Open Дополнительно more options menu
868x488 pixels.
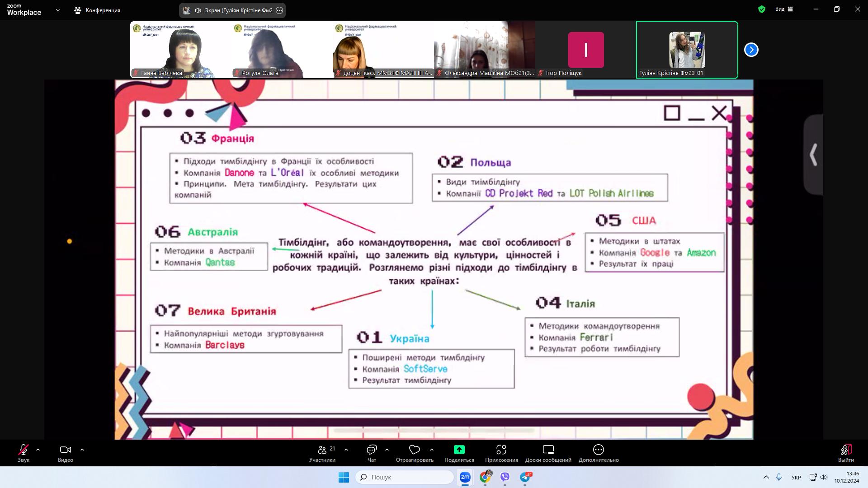pyautogui.click(x=599, y=453)
